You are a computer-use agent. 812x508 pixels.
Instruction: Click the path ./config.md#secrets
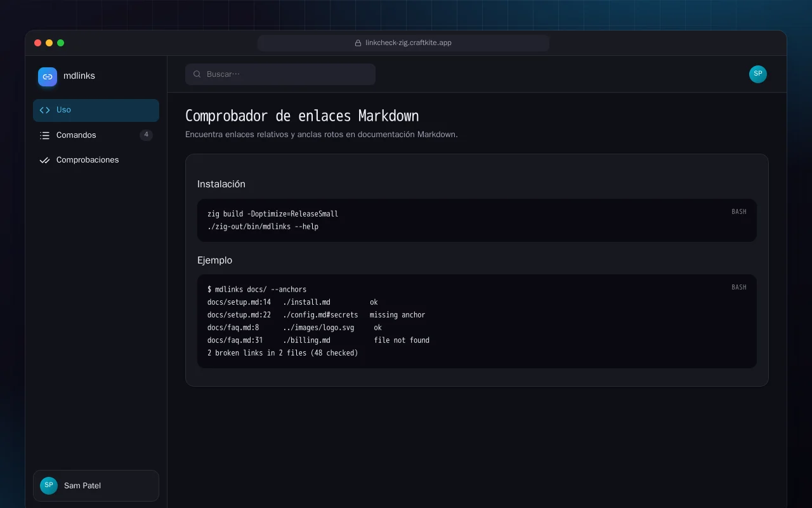pos(320,315)
